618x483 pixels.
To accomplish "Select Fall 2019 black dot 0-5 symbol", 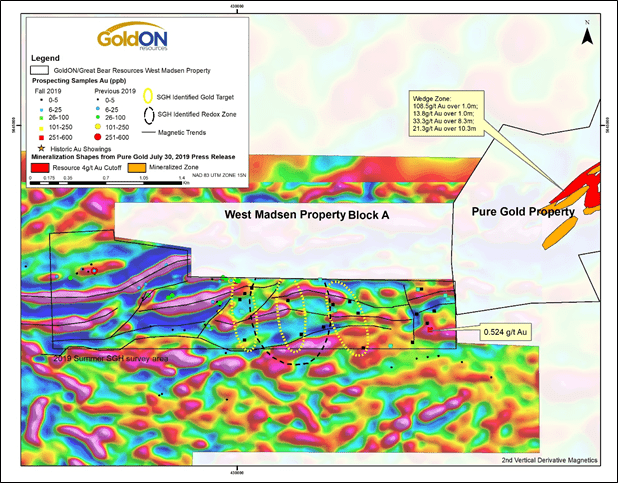I will pos(41,101).
